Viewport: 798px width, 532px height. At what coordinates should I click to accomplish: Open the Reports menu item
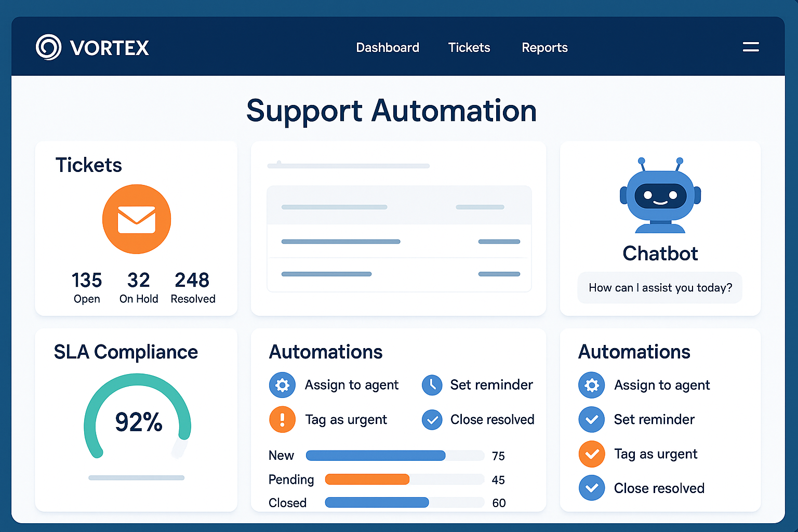pos(544,47)
